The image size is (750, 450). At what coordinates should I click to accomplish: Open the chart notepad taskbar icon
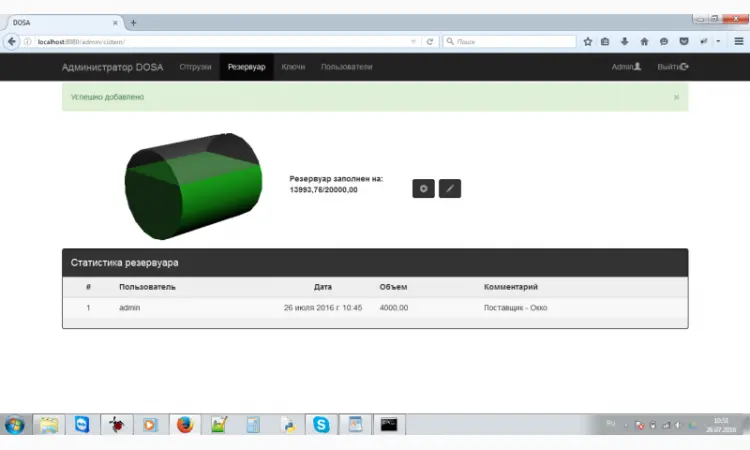pyautogui.click(x=219, y=425)
